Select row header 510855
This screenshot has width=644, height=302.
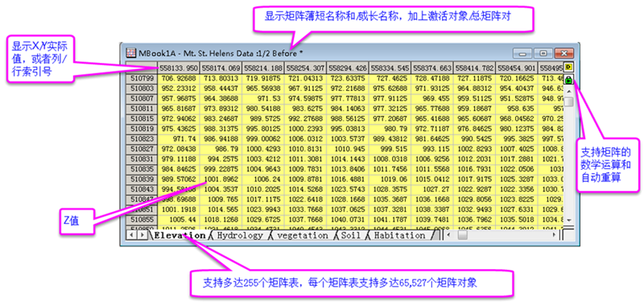pos(142,219)
